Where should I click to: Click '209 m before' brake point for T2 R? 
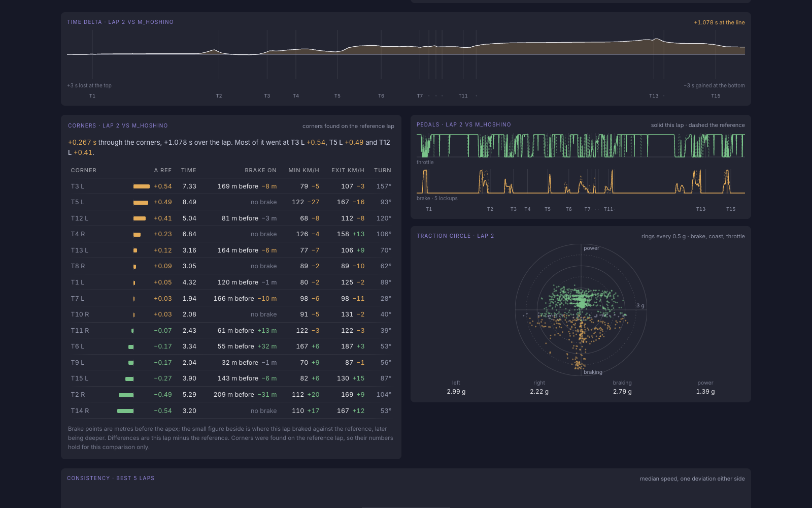click(234, 395)
